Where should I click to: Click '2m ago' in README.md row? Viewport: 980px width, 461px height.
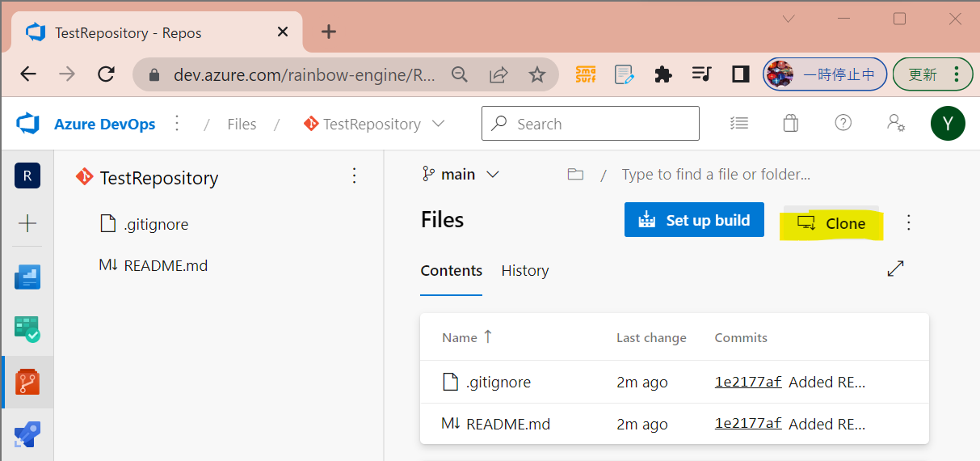click(x=642, y=425)
